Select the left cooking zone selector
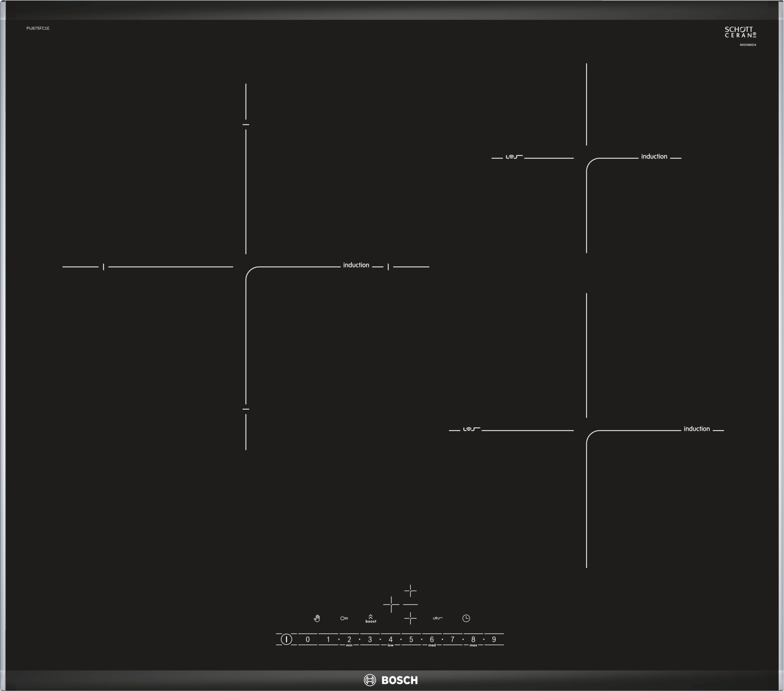 point(391,605)
